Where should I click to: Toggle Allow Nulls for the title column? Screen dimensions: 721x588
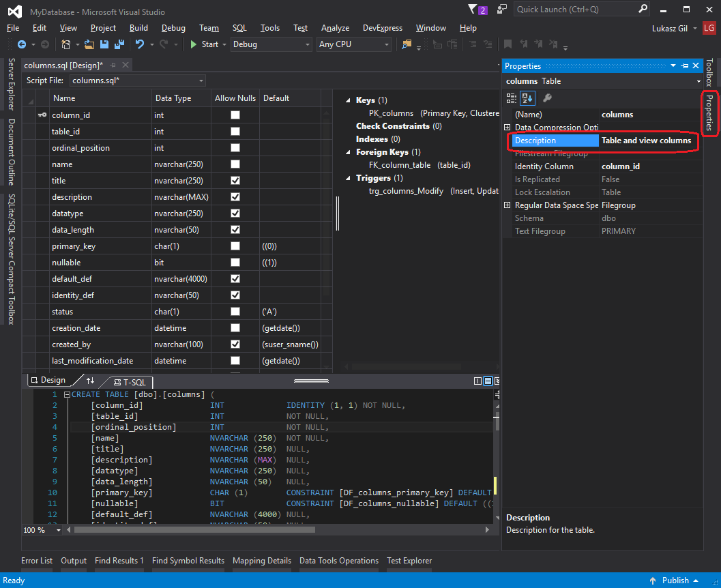[x=235, y=181]
